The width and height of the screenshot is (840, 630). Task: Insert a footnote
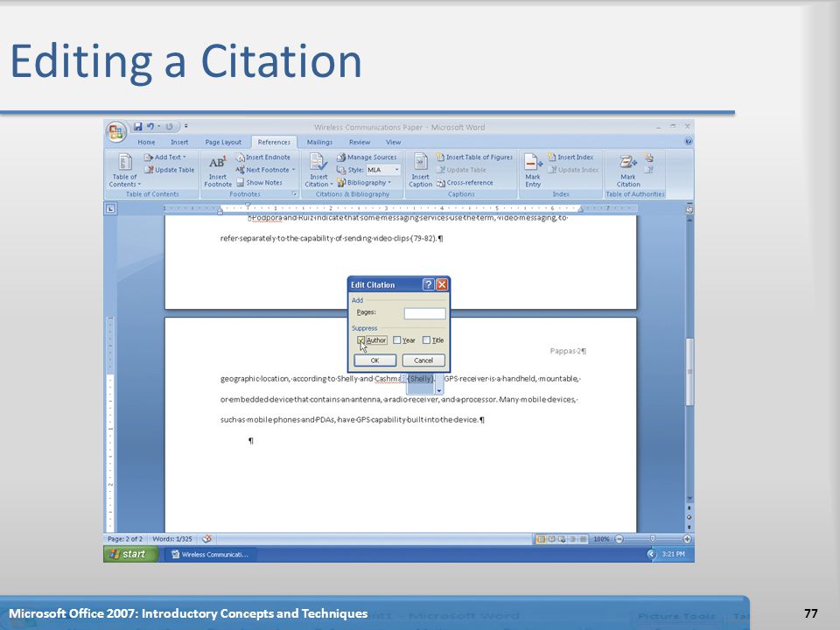click(x=218, y=171)
